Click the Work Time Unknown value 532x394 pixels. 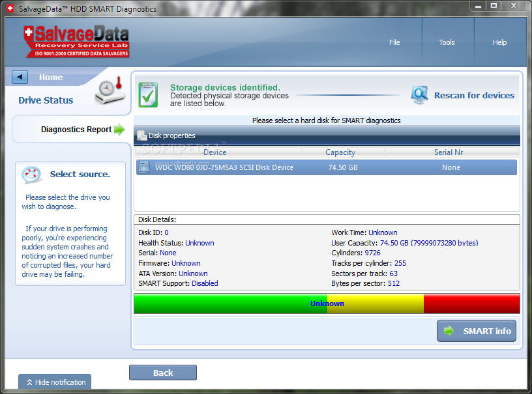pos(383,232)
